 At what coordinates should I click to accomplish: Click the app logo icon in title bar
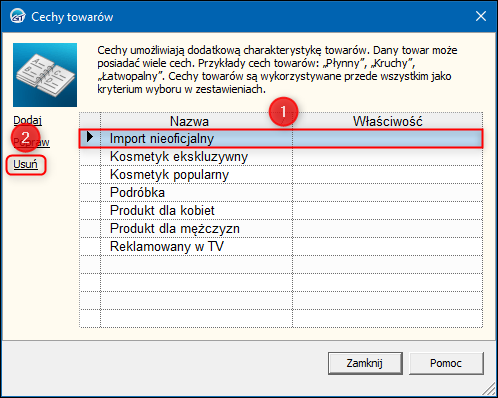18,16
